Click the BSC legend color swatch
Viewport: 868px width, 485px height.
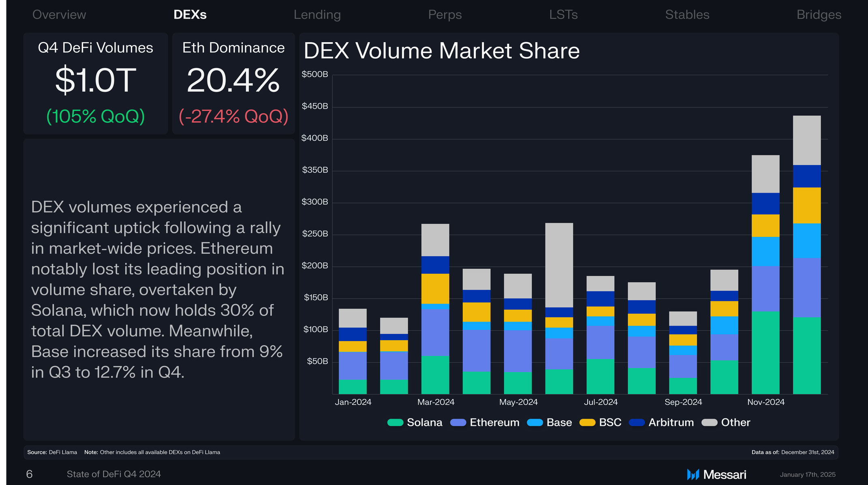click(588, 423)
